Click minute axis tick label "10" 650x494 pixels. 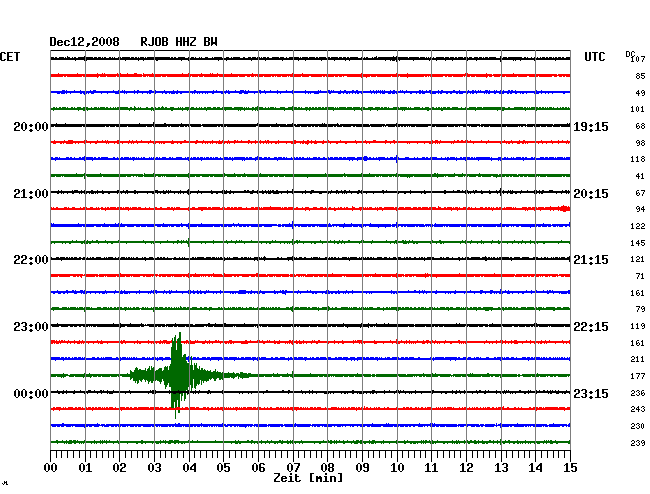(x=397, y=468)
